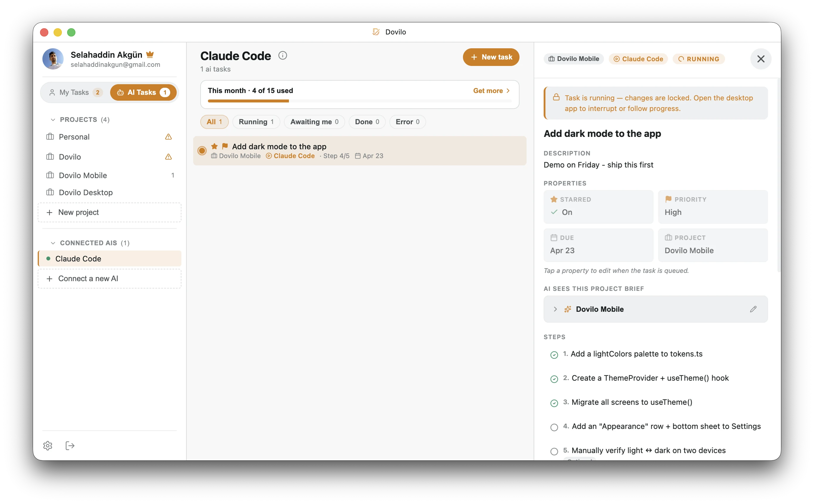Toggle step 5 Manually verify circle
The height and width of the screenshot is (504, 814).
(x=554, y=451)
